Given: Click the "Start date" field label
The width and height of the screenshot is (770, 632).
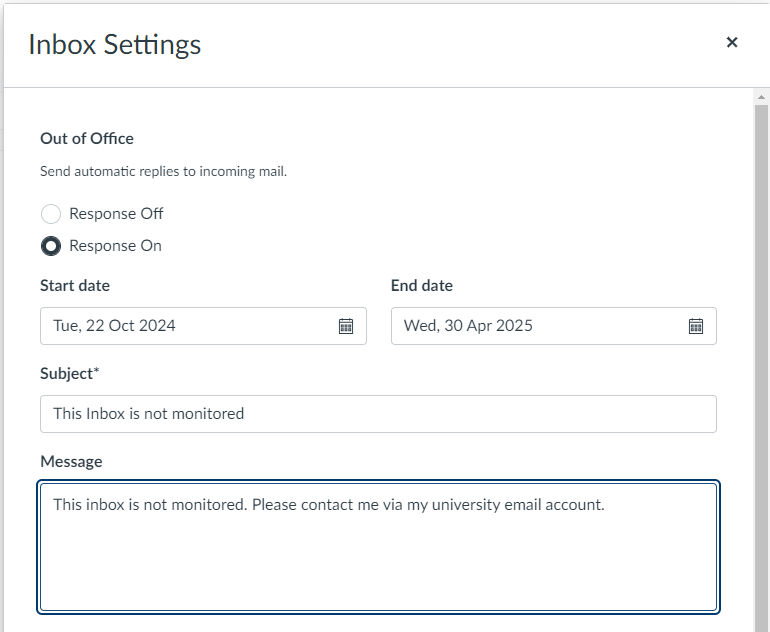Looking at the screenshot, I should click(75, 286).
